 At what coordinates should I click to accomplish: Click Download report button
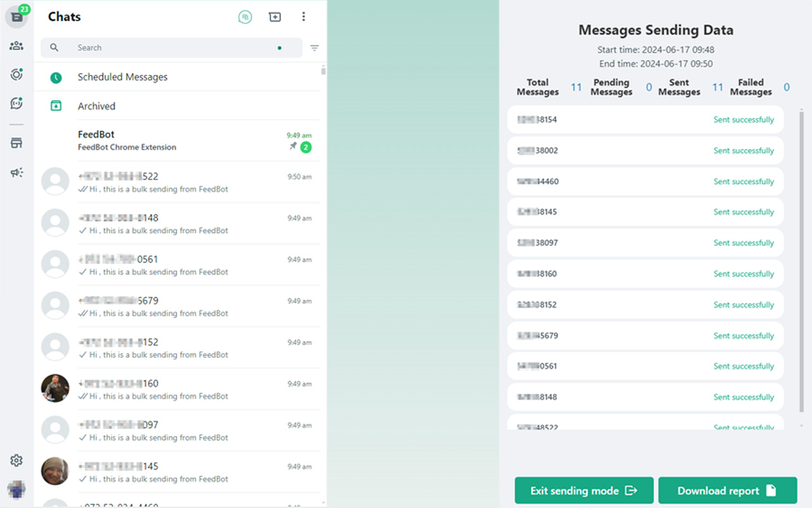point(728,491)
